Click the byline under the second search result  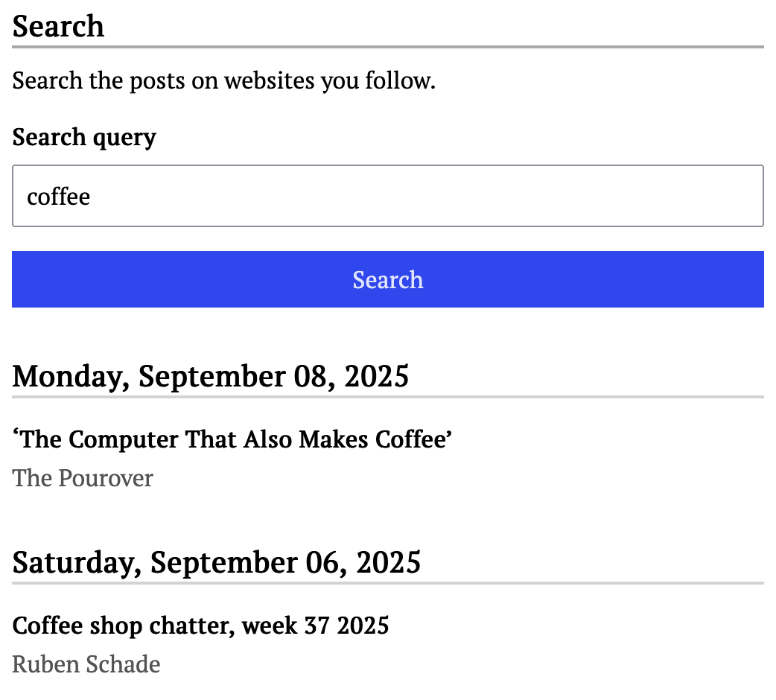pos(86,664)
